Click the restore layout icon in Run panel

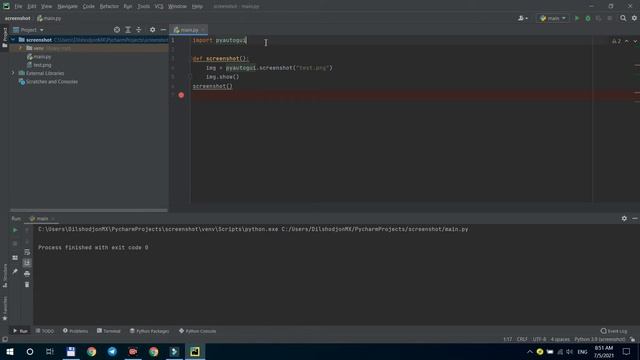(15, 258)
